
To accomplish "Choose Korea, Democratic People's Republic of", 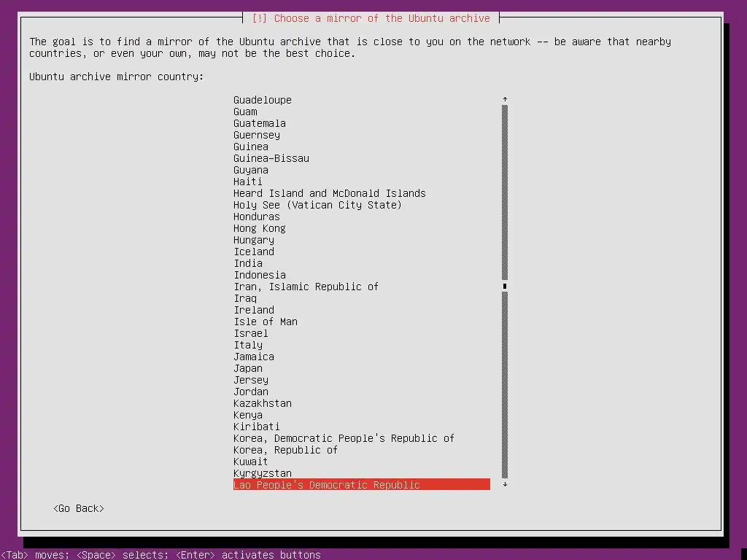I will (x=344, y=438).
